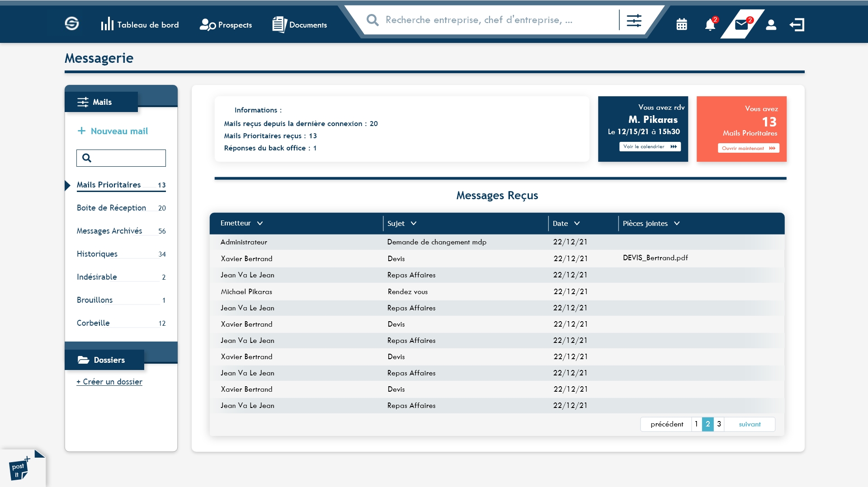Open Indésirable folder
The height and width of the screenshot is (487, 868).
click(x=121, y=277)
